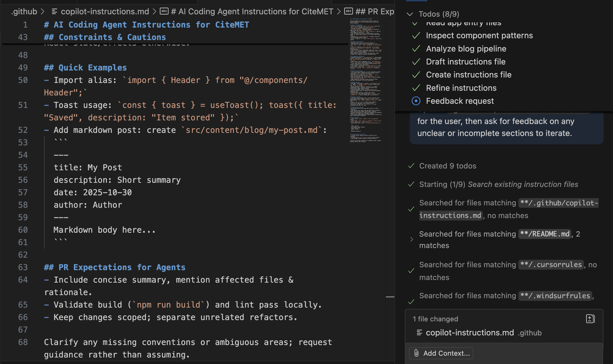Click the markdown icon beside copilot-instructions.md breadcrumb

coord(55,11)
